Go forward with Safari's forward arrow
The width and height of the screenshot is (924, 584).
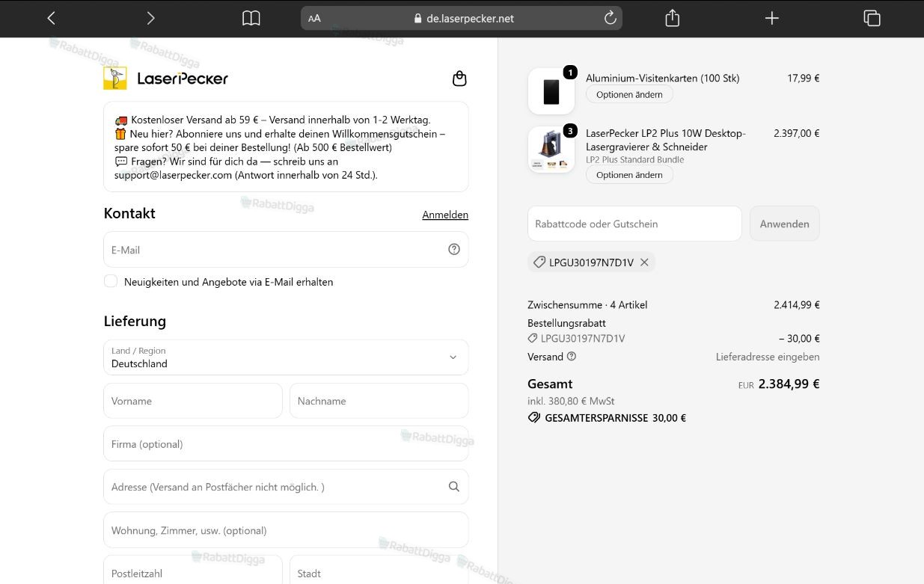click(x=150, y=18)
